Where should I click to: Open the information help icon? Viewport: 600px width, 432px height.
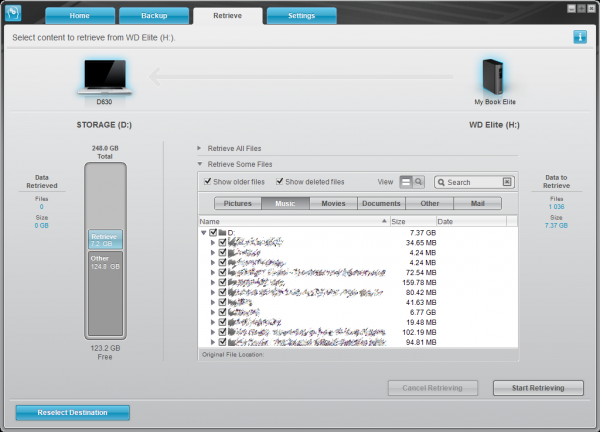[x=580, y=37]
